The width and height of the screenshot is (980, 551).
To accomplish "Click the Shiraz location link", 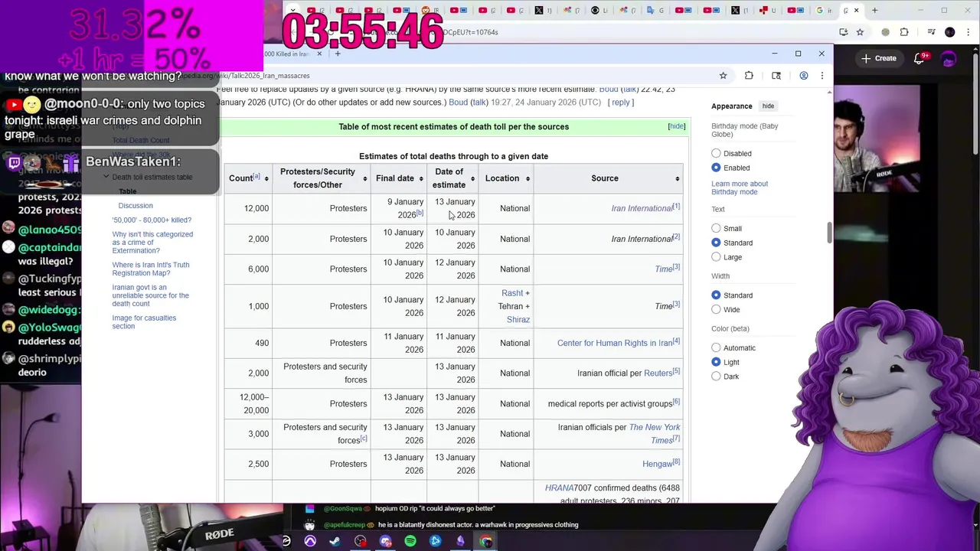I will 518,319.
